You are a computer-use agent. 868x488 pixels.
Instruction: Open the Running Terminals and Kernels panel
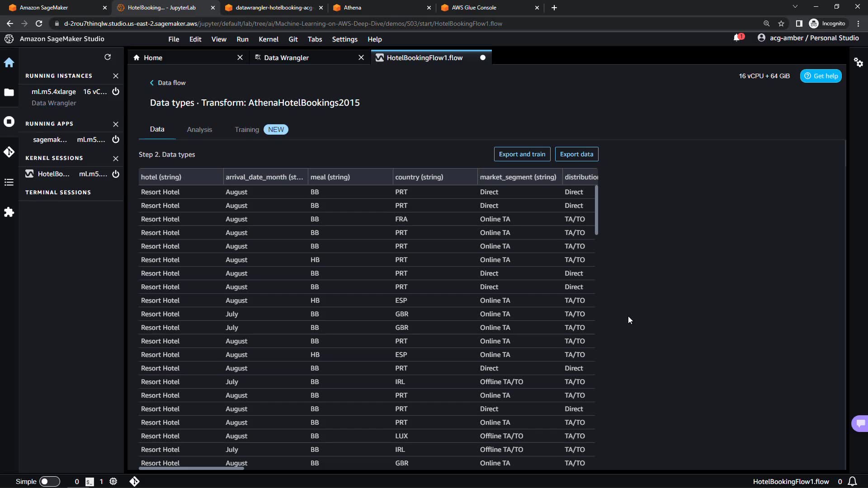pyautogui.click(x=9, y=122)
